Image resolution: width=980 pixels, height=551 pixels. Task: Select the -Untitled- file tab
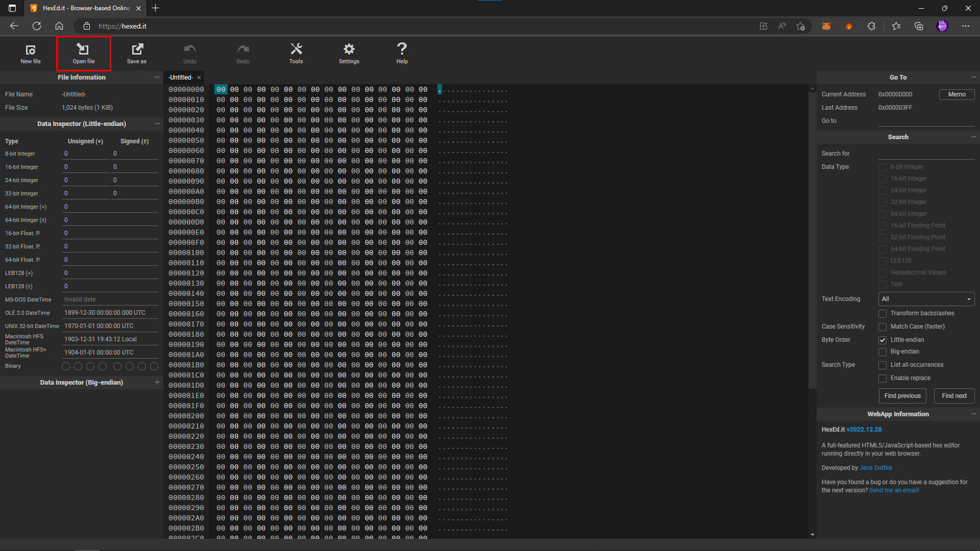(x=181, y=78)
